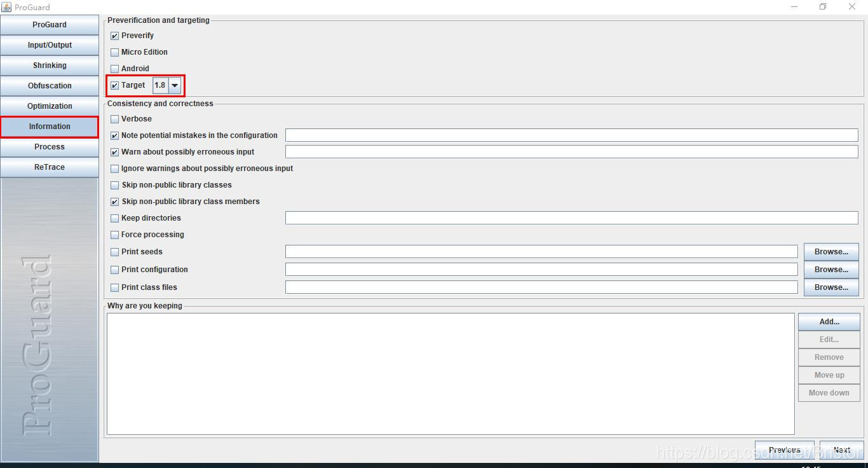
Task: Select the Optimization tab
Action: tap(50, 106)
